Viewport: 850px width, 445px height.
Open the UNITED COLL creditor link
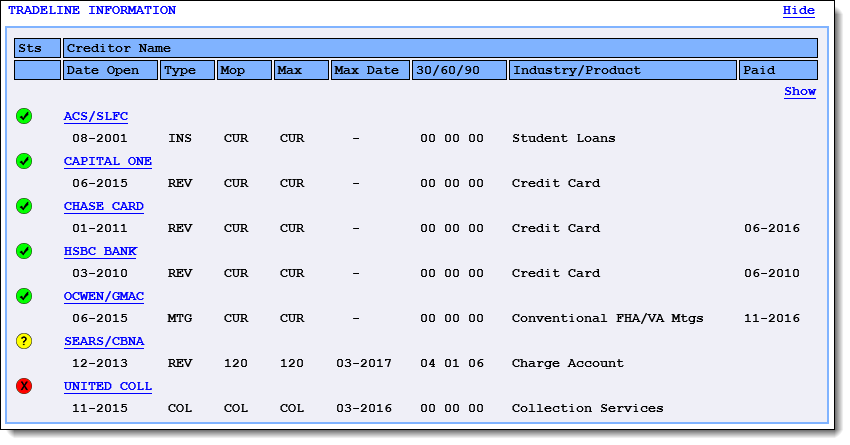108,386
